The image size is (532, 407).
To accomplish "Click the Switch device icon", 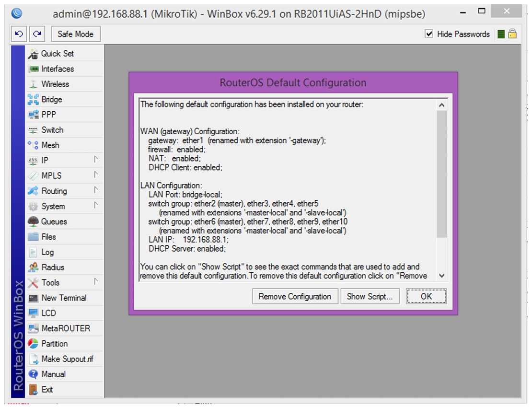I will 33,130.
